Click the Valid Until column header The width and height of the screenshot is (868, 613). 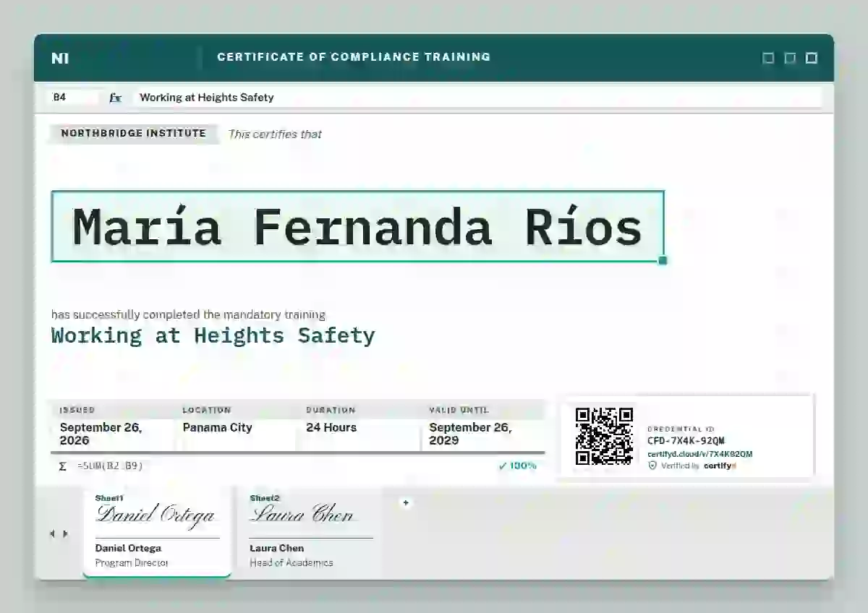click(458, 410)
